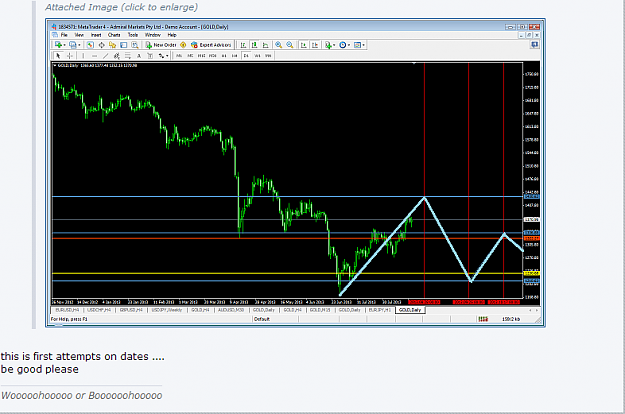This screenshot has width=625, height=414.
Task: Open the Strategy Tester icon
Action: pyautogui.click(x=135, y=45)
